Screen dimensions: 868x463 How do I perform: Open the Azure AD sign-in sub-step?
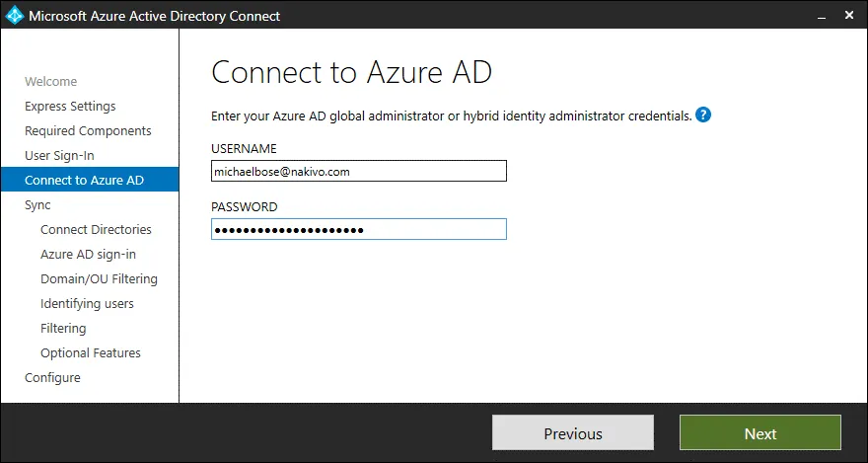tap(88, 255)
